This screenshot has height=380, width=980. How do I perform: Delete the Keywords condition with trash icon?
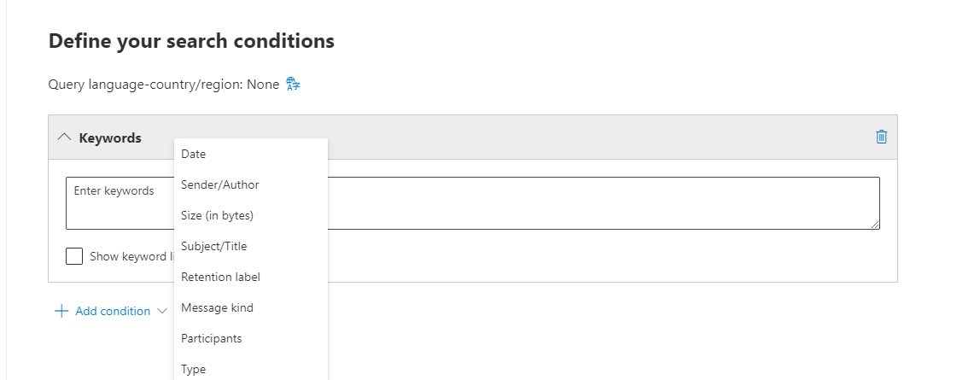(x=882, y=137)
